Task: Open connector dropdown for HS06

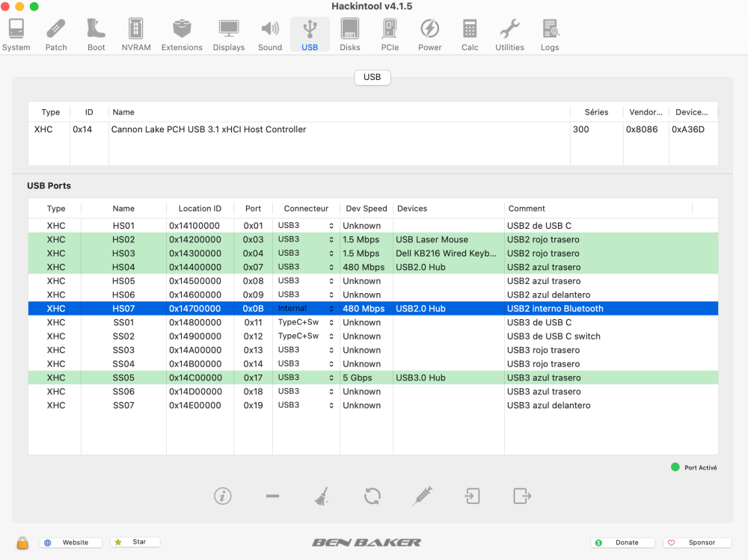Action: pos(305,295)
